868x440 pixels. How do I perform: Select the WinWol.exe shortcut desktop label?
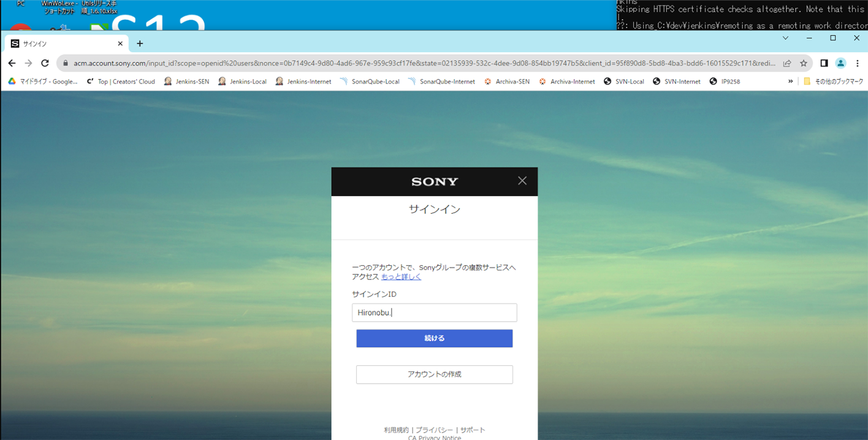(x=59, y=7)
